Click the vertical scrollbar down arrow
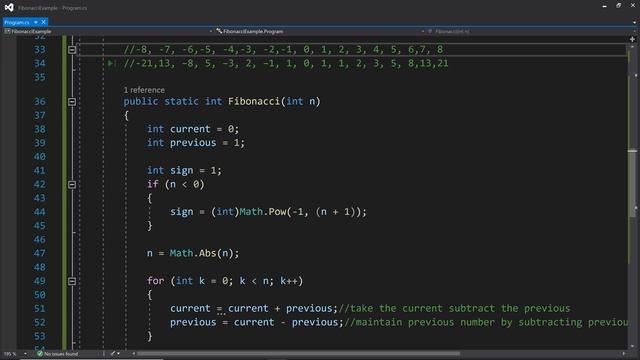The height and width of the screenshot is (360, 640). [632, 346]
